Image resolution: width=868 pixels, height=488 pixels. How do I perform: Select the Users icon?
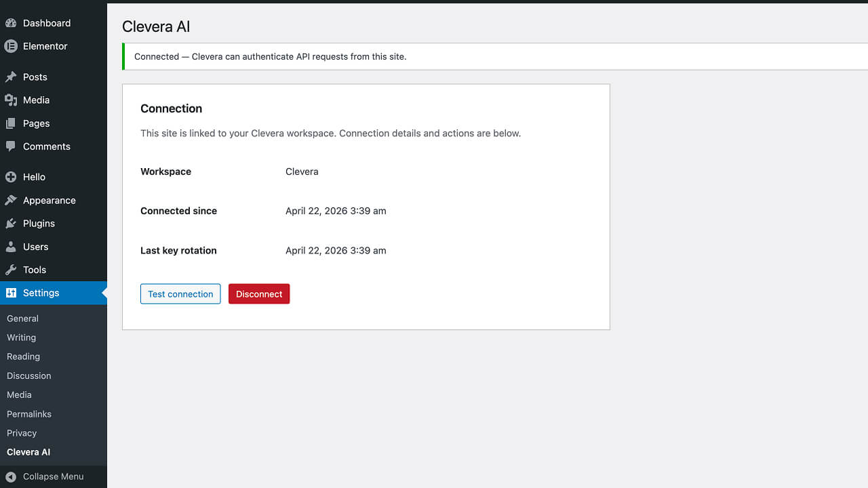[x=12, y=246]
